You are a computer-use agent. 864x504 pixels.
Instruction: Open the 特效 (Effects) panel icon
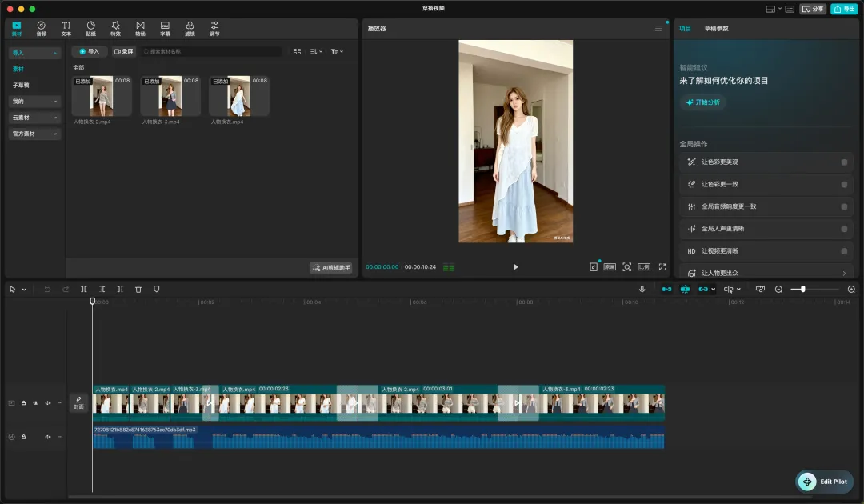(x=115, y=28)
